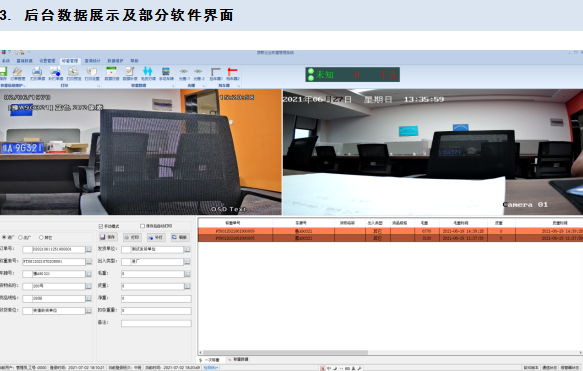Open the order management ribbon icon
This screenshot has height=371, width=583.
tap(17, 71)
